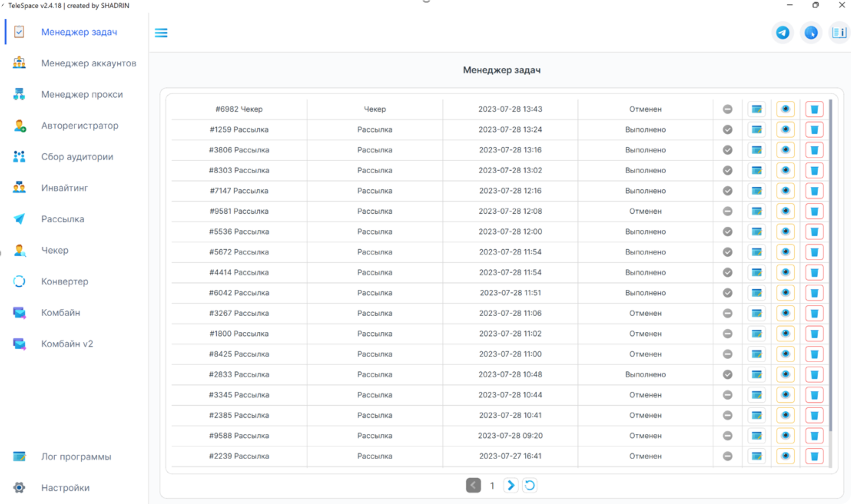Go to previous page of tasks
Viewport: 851px width, 504px height.
474,485
